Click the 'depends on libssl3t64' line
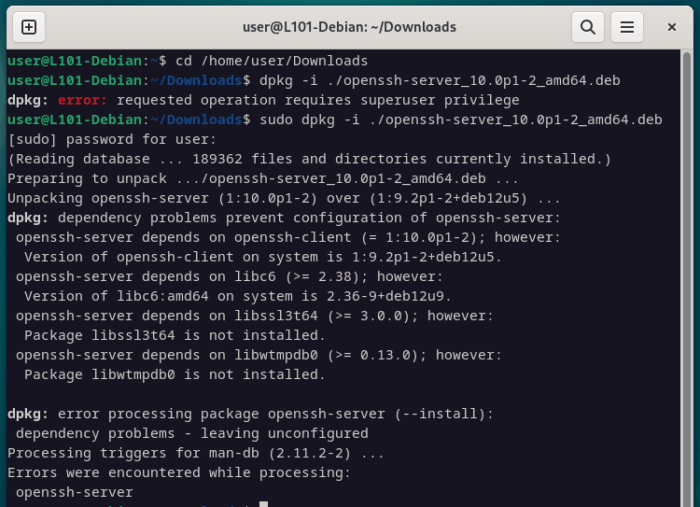This screenshot has width=700, height=507. coord(254,316)
